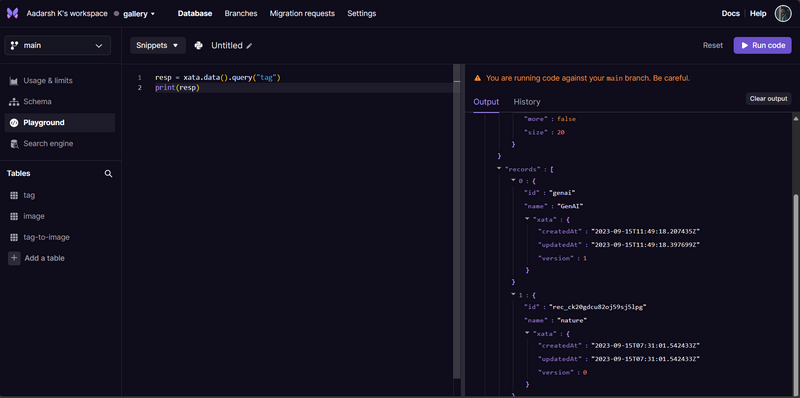Collapse record 0 node
800x398 pixels.
point(513,180)
